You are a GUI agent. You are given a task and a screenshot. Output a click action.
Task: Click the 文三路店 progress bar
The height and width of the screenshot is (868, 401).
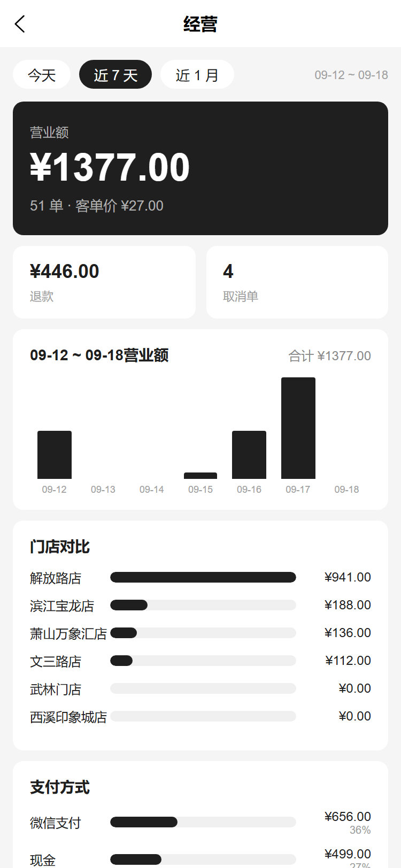click(x=203, y=661)
